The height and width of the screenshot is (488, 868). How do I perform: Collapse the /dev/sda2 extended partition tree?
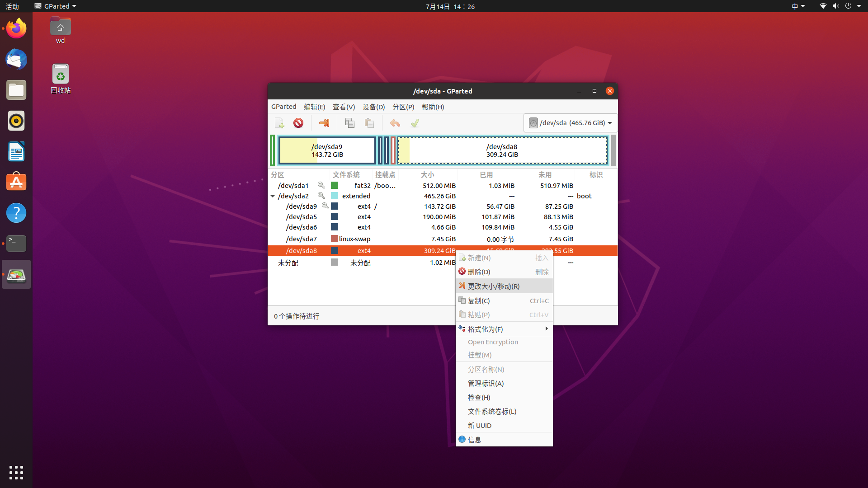(x=273, y=196)
